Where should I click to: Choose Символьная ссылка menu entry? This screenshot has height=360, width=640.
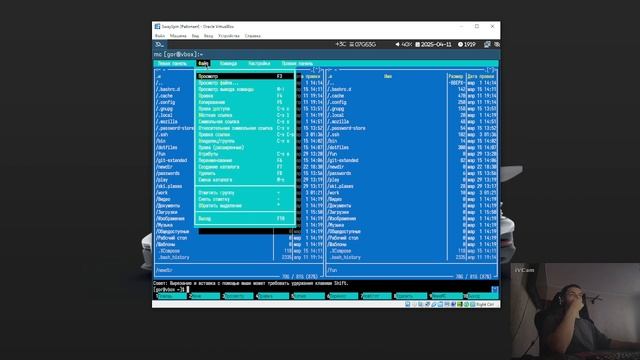coord(245,122)
